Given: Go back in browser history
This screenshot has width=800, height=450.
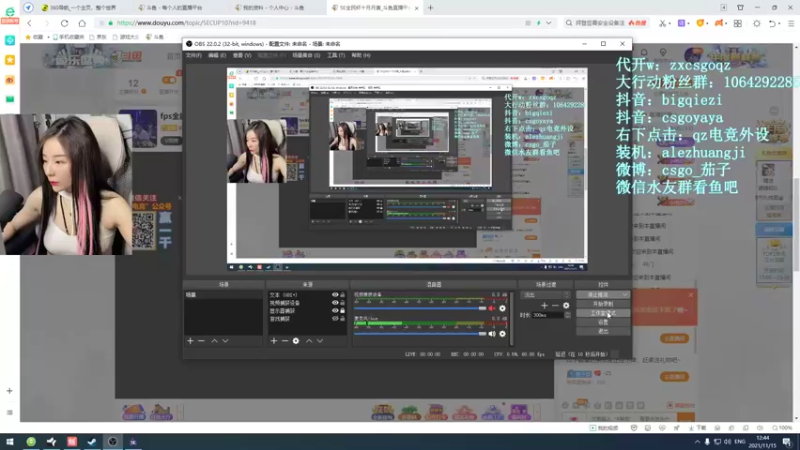Looking at the screenshot, I should click(30, 23).
